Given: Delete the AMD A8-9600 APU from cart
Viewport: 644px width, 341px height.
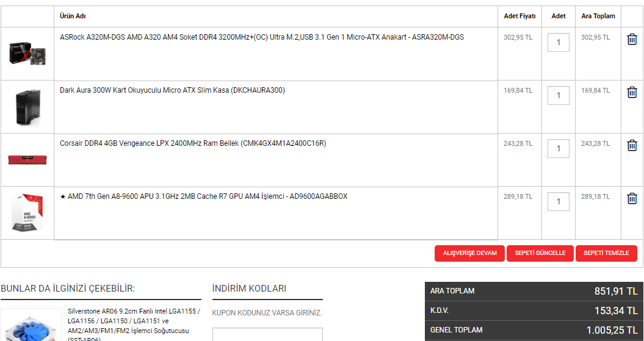Looking at the screenshot, I should 632,199.
